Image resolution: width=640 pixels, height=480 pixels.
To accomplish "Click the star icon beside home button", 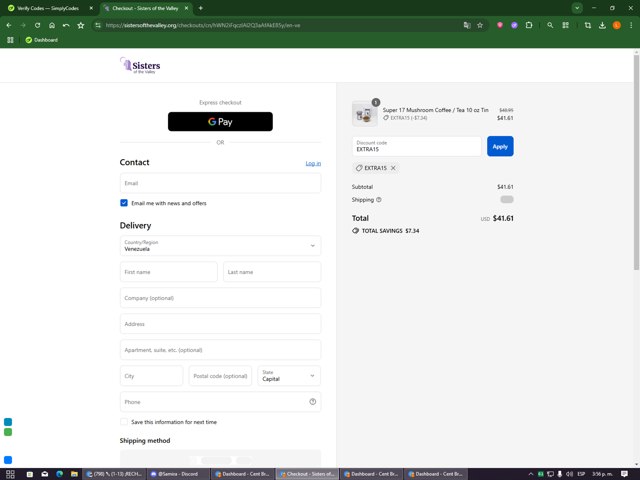I will point(81,25).
